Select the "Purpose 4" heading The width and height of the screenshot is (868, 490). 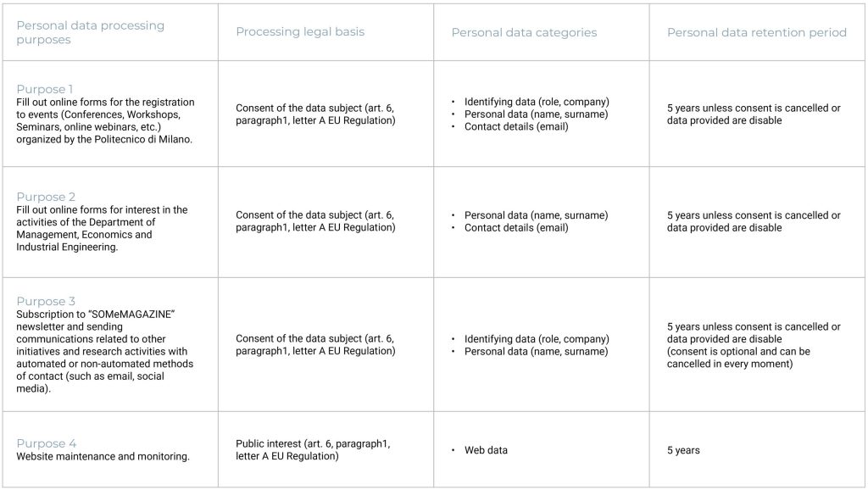pyautogui.click(x=46, y=443)
